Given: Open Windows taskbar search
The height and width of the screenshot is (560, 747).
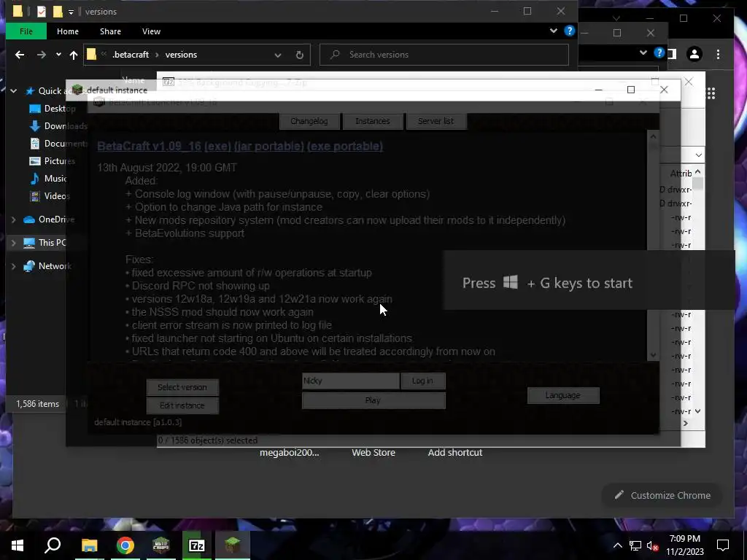Looking at the screenshot, I should pyautogui.click(x=53, y=545).
